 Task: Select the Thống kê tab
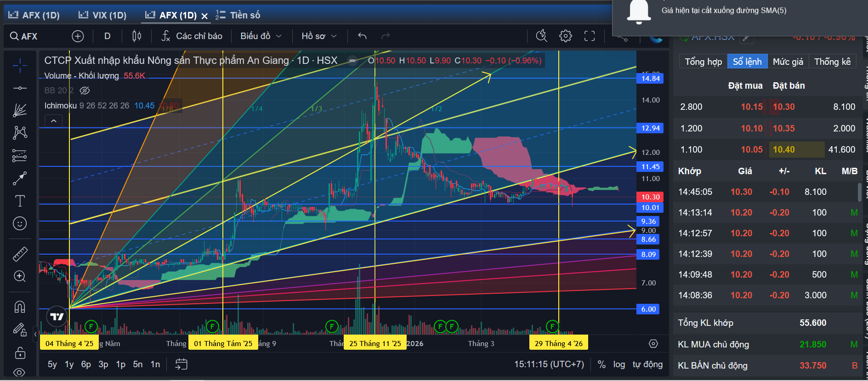832,62
